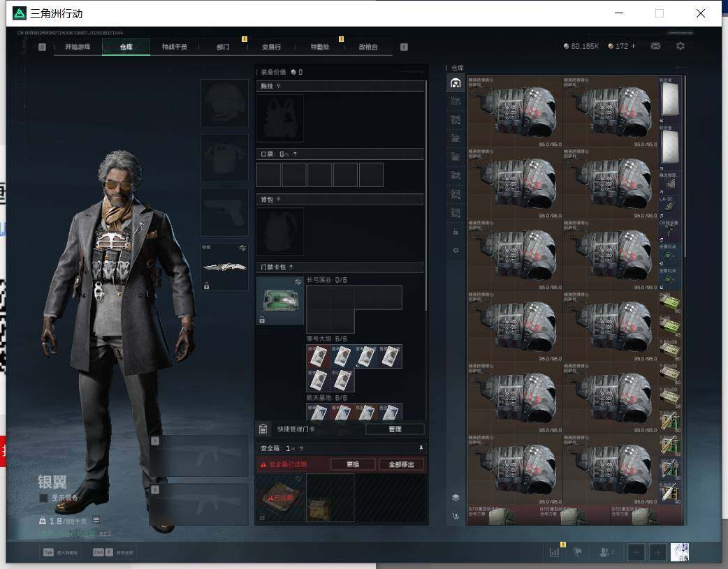Screen dimensions: 728x569
Task: Open the 开始游戏 tab
Action: [78, 47]
